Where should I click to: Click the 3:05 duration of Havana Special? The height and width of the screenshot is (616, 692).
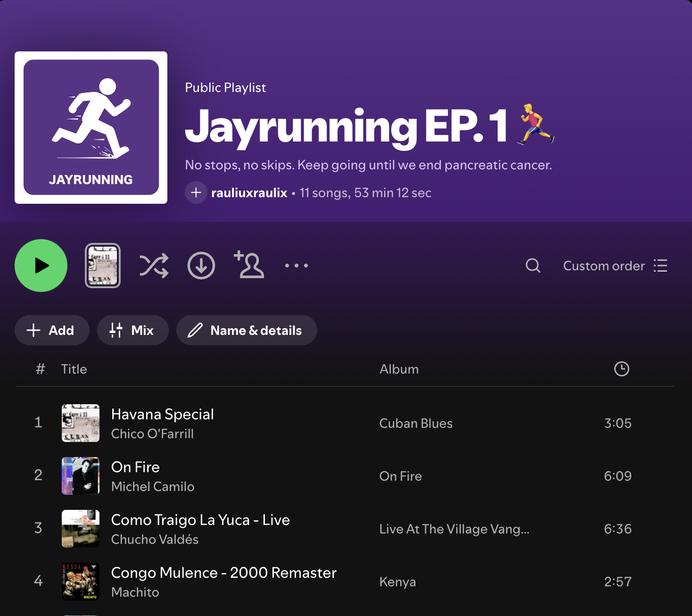pos(618,423)
